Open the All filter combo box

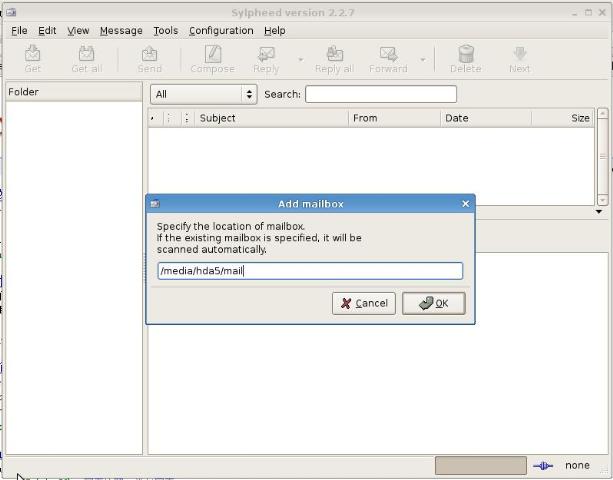click(204, 94)
